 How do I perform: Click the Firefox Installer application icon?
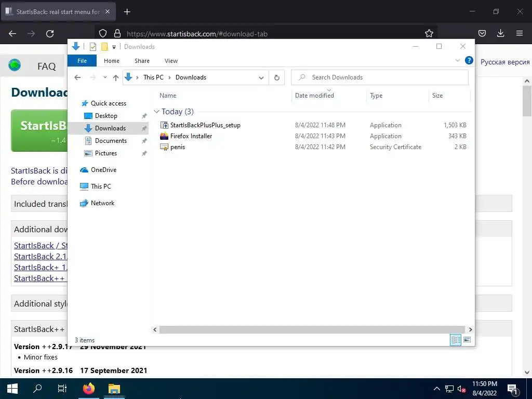tap(164, 136)
